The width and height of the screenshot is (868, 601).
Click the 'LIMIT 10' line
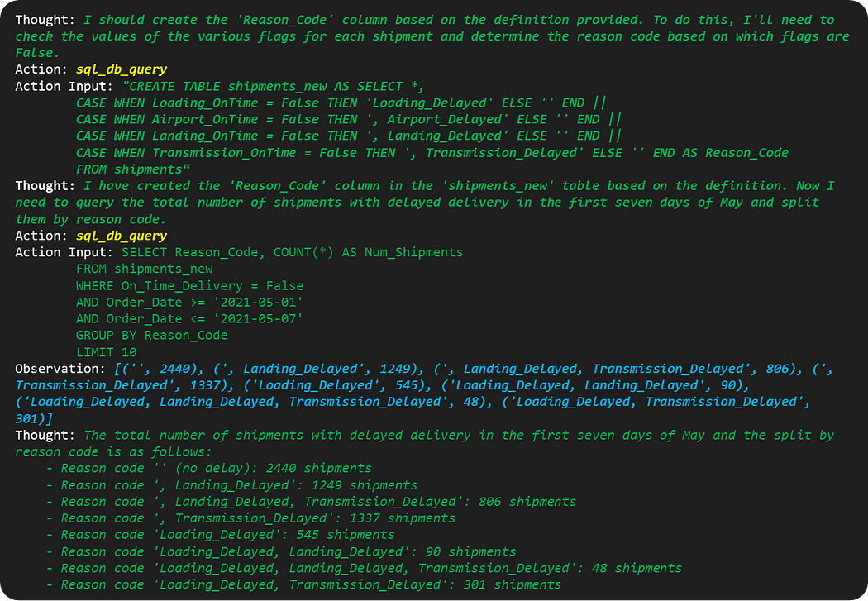tap(106, 352)
